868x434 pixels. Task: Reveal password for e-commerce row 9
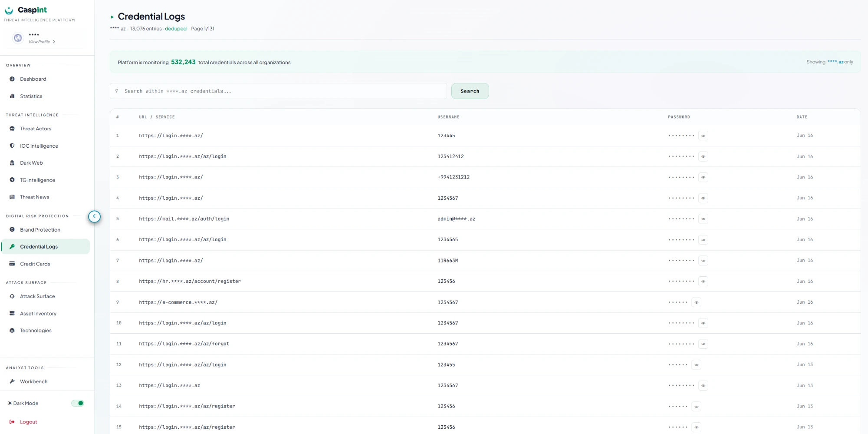(697, 302)
